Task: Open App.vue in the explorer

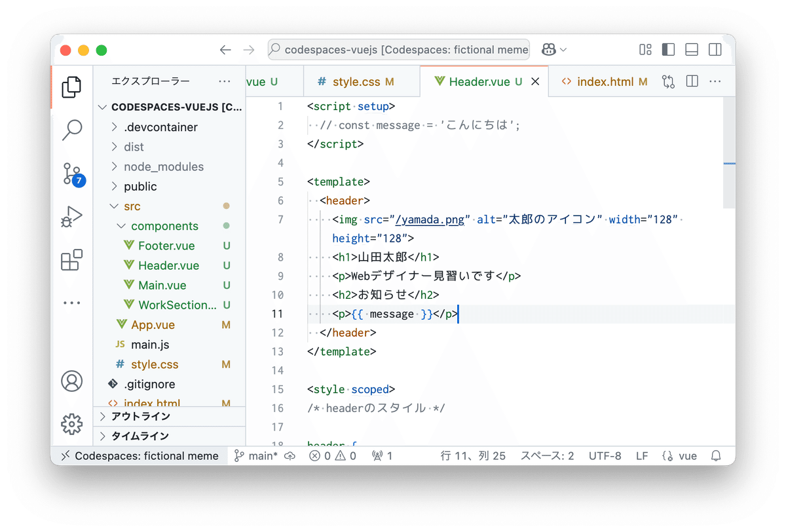Action: pyautogui.click(x=170, y=325)
